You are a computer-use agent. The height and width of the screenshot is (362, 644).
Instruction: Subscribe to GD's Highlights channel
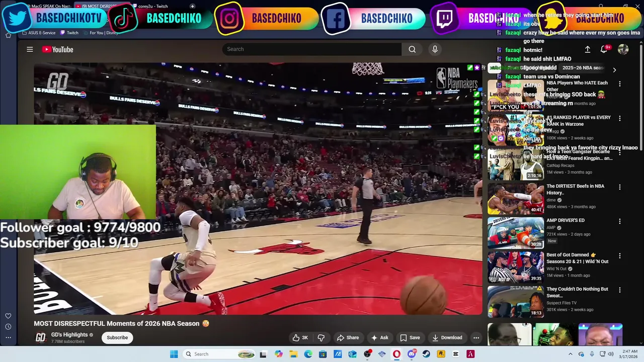[x=117, y=338]
